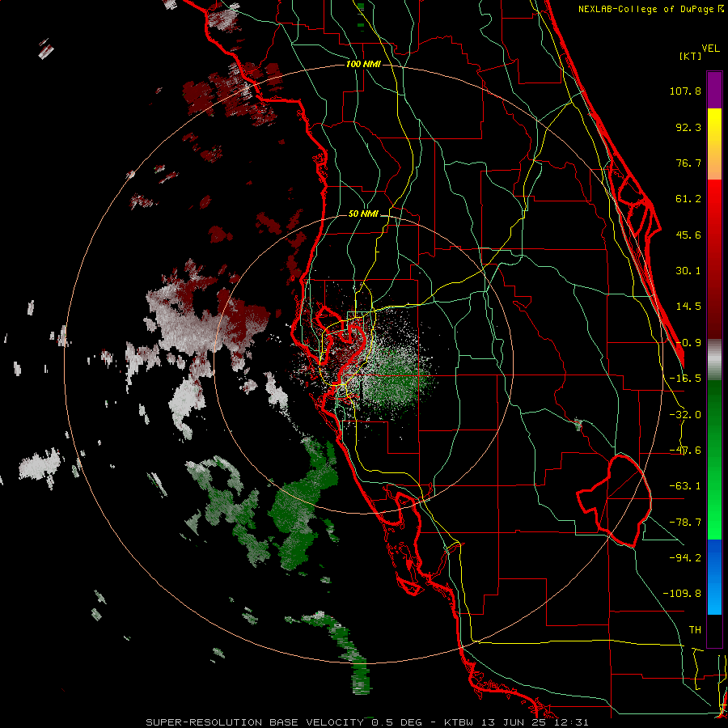The height and width of the screenshot is (728, 728).
Task: Pick the purple segment of the color bar
Action: [x=714, y=90]
